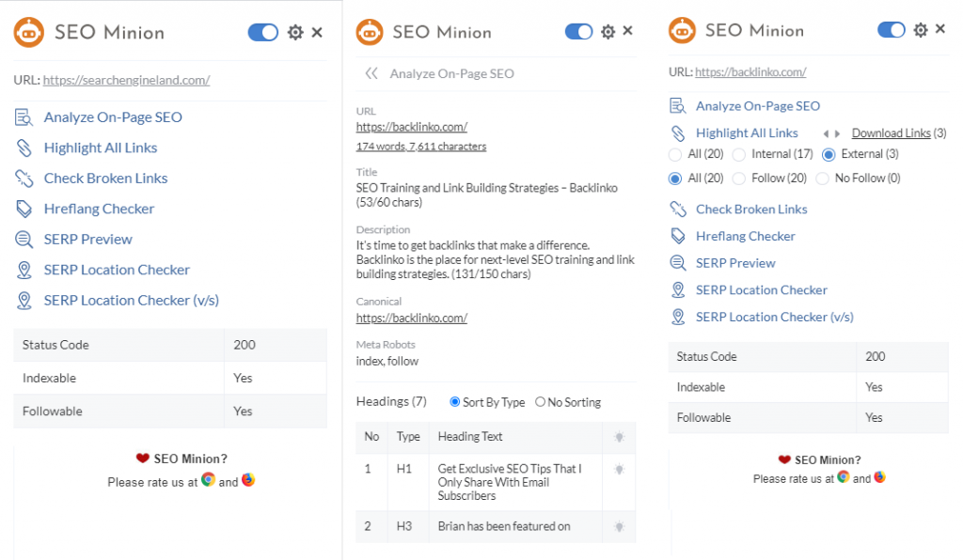Click highlight icon for H3 Brian row
This screenshot has height=560, width=963.
click(x=619, y=526)
